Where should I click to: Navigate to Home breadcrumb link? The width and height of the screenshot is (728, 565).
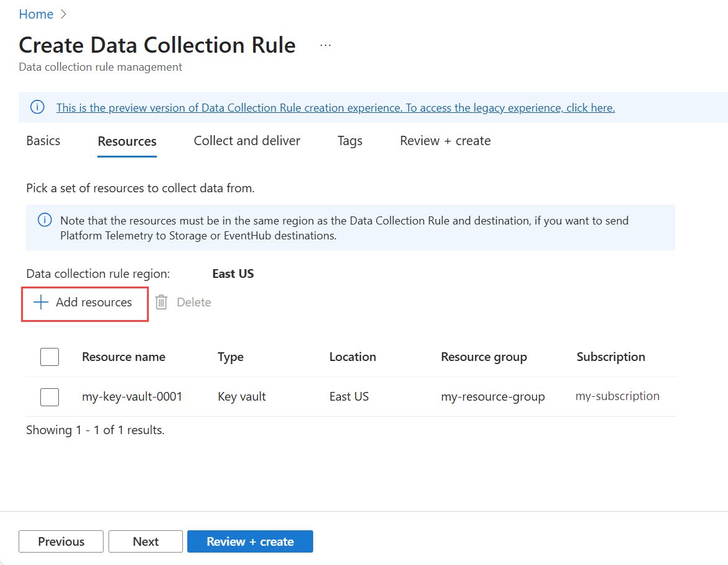click(36, 14)
